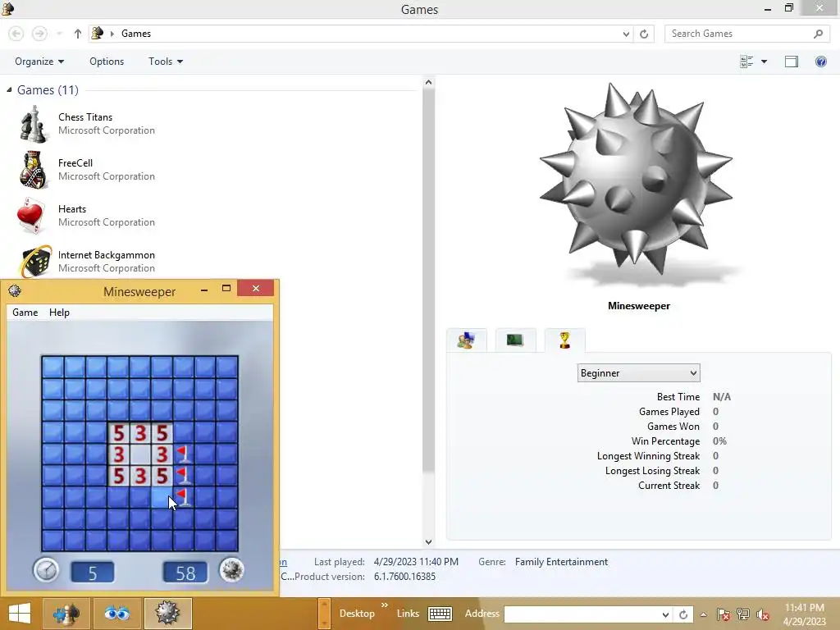Click the eyes taskbar icon

click(116, 614)
